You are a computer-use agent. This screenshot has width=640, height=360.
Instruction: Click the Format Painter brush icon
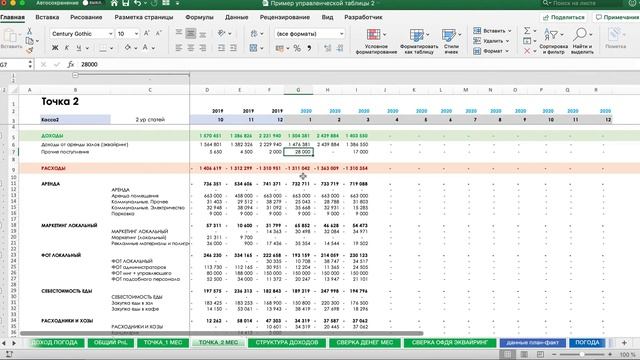pyautogui.click(x=29, y=50)
